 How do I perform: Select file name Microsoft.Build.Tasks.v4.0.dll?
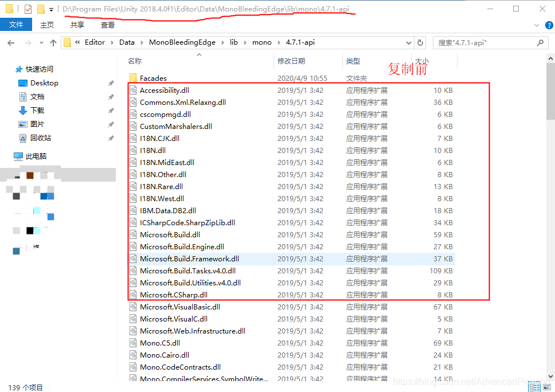coord(187,271)
